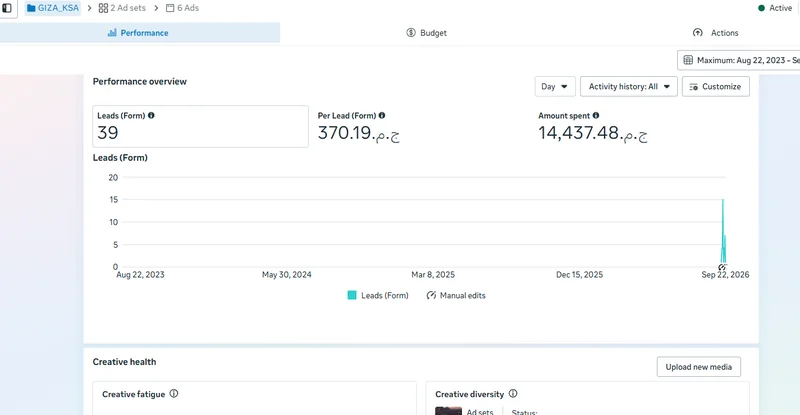Click the manual edit marker on chart

click(722, 267)
